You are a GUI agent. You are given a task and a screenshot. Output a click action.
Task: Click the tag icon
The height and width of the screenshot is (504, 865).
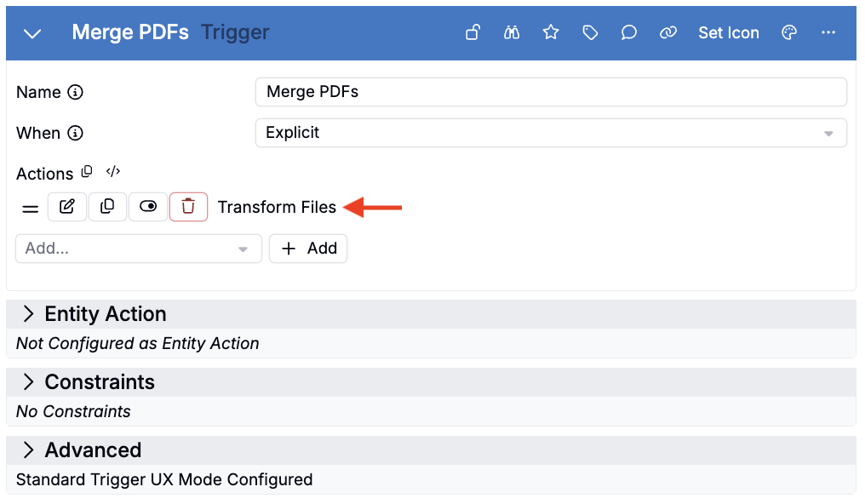click(590, 33)
